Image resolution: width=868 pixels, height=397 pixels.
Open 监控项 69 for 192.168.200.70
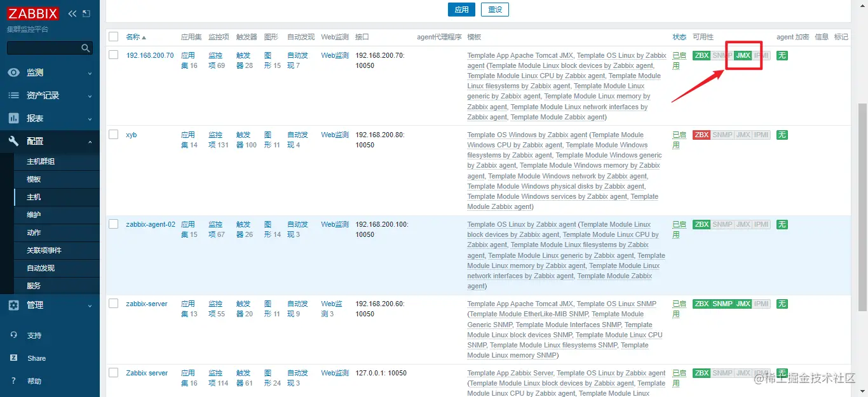[x=217, y=60]
